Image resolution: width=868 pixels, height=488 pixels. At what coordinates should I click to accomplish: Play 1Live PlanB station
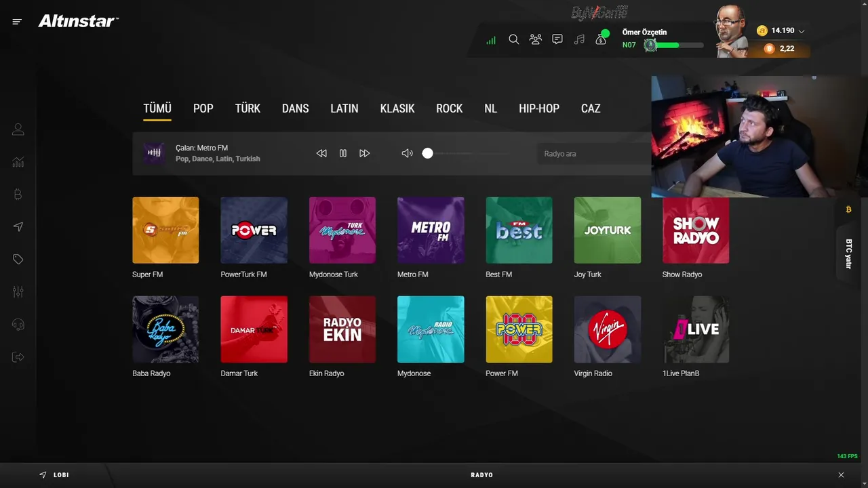click(696, 329)
